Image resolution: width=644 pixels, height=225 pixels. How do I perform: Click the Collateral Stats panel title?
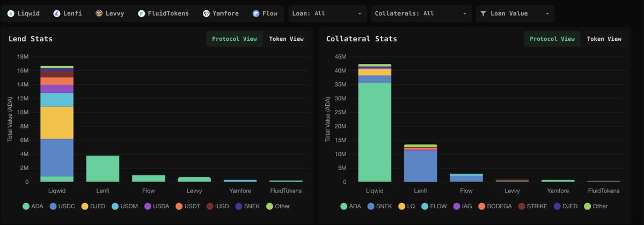click(x=362, y=39)
